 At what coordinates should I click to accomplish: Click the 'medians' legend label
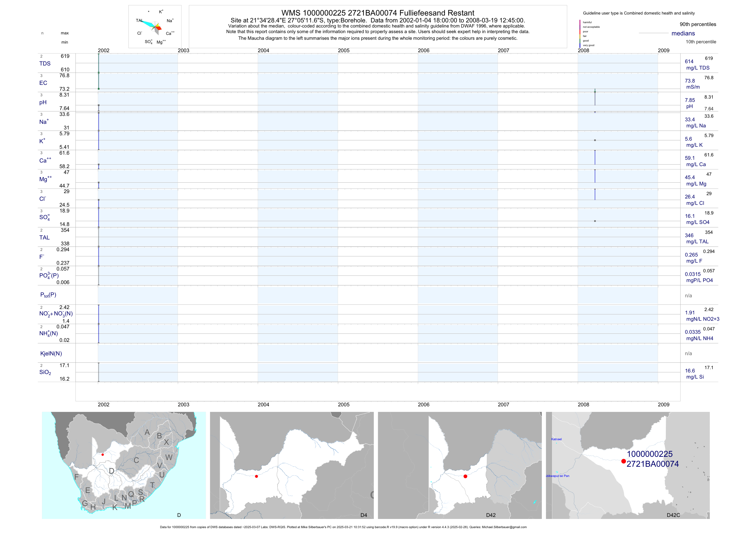point(683,33)
